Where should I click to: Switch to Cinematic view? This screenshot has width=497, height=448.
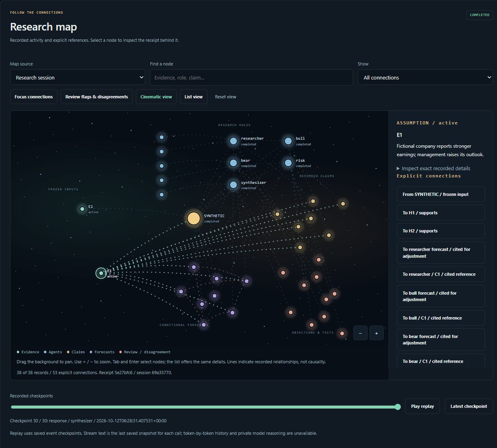tap(156, 97)
